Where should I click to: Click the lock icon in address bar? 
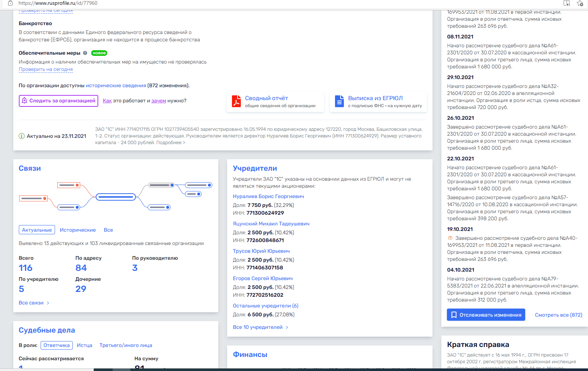point(10,3)
